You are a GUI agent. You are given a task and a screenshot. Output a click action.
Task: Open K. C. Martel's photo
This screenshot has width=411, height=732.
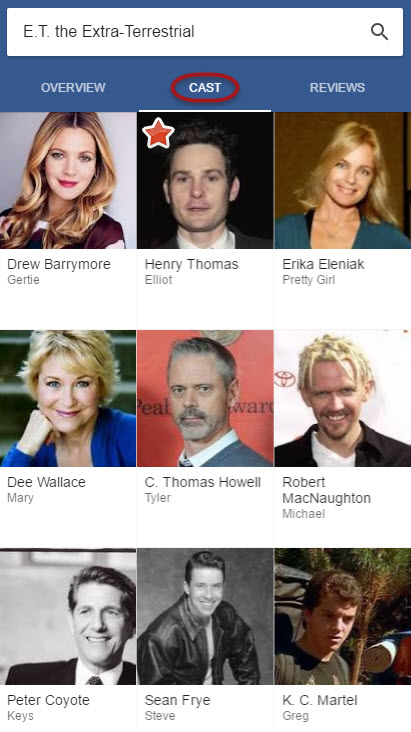(343, 616)
